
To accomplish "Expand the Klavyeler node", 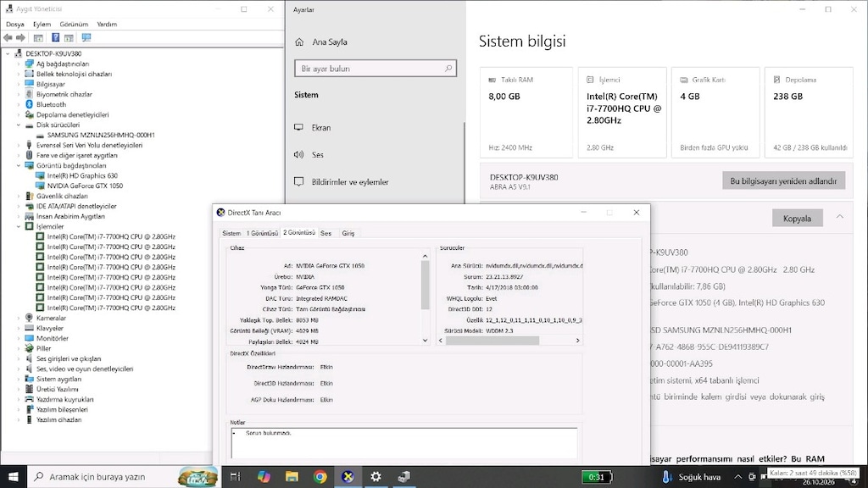I will click(x=19, y=328).
